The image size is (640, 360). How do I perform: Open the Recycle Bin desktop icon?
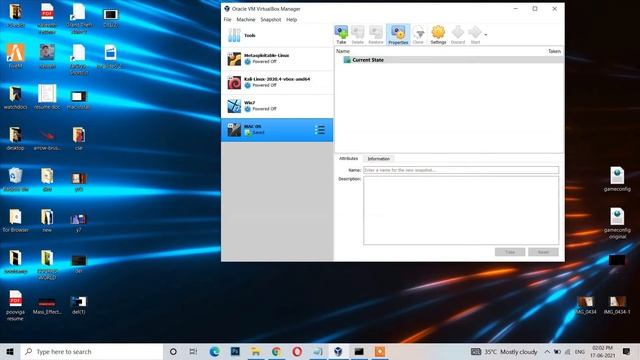click(x=16, y=180)
